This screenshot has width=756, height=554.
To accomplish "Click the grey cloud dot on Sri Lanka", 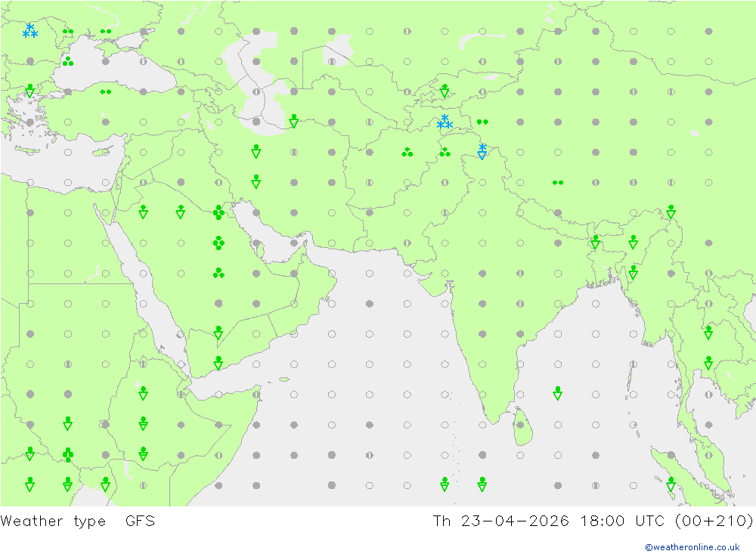I will coord(520,425).
